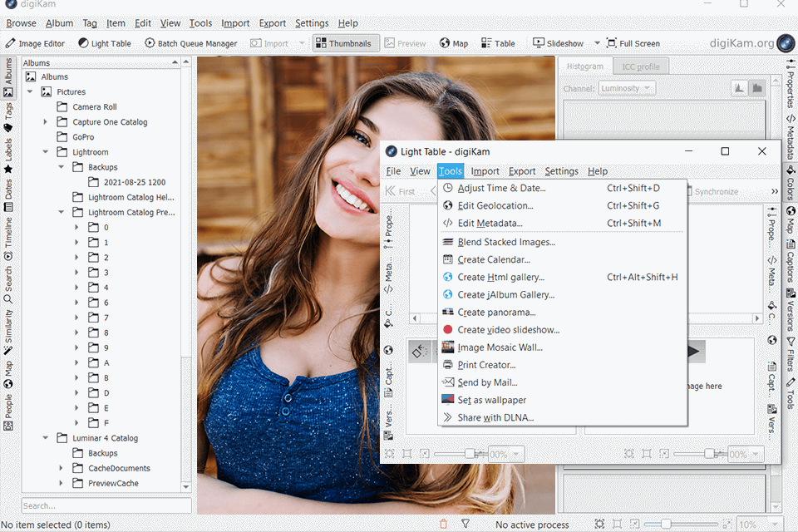Choose Edit Metadata from Tools menu

click(x=490, y=223)
